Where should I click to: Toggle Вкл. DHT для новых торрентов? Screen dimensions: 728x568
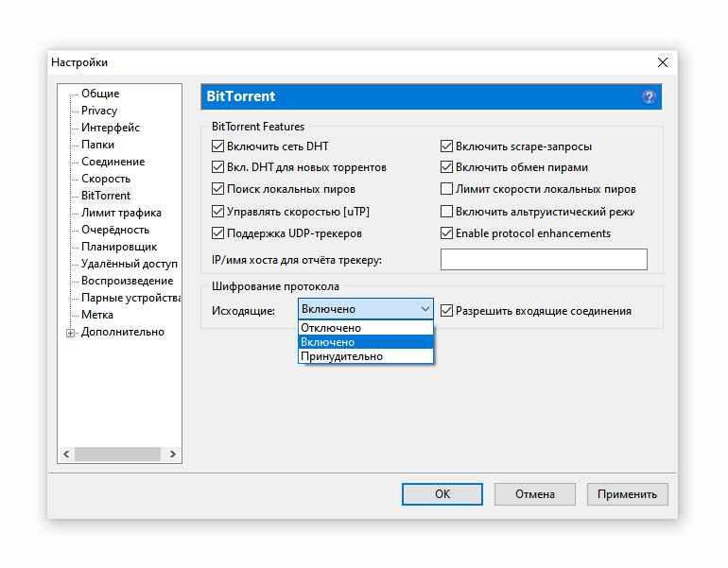(217, 167)
